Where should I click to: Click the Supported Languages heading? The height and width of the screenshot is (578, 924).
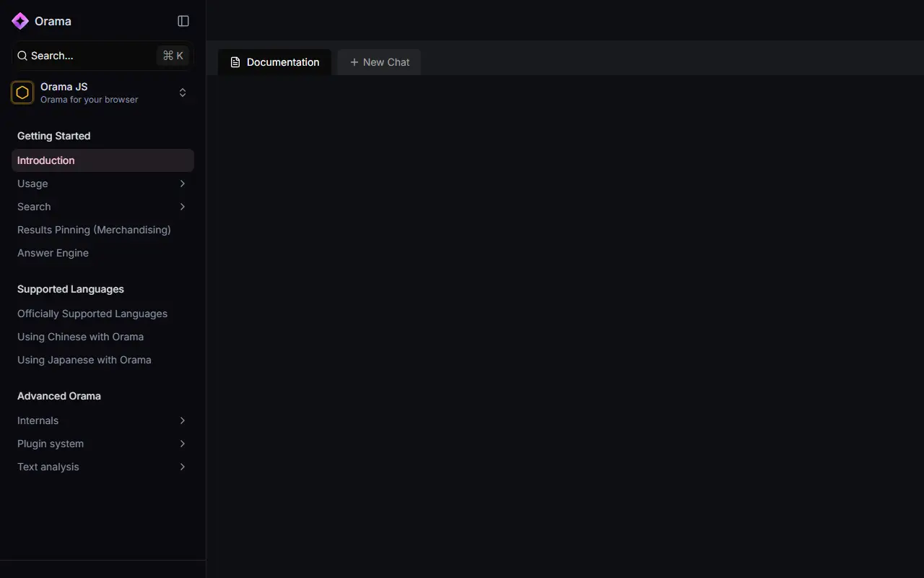click(x=71, y=289)
